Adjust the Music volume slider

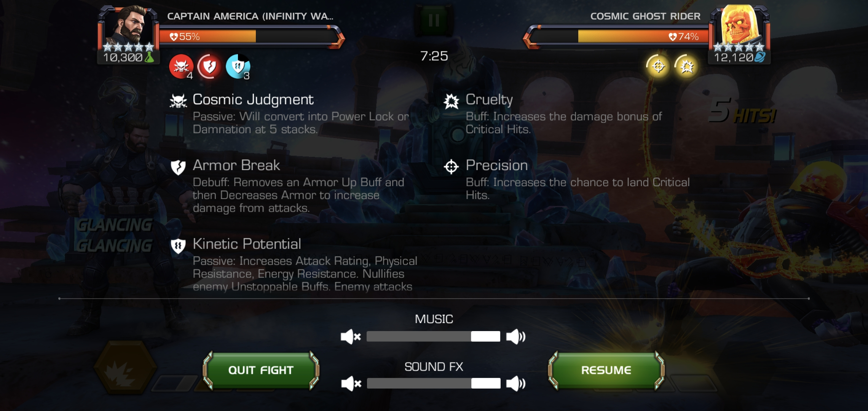[x=433, y=336]
